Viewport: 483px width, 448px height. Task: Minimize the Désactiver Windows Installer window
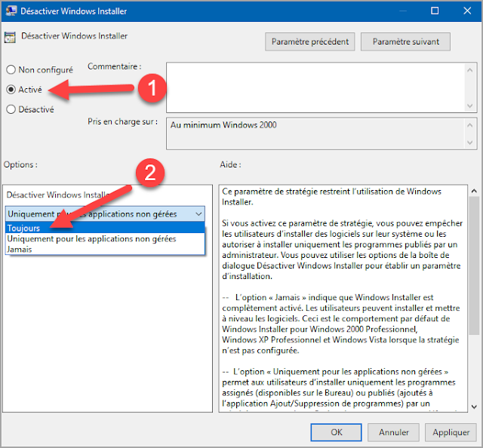pyautogui.click(x=403, y=11)
